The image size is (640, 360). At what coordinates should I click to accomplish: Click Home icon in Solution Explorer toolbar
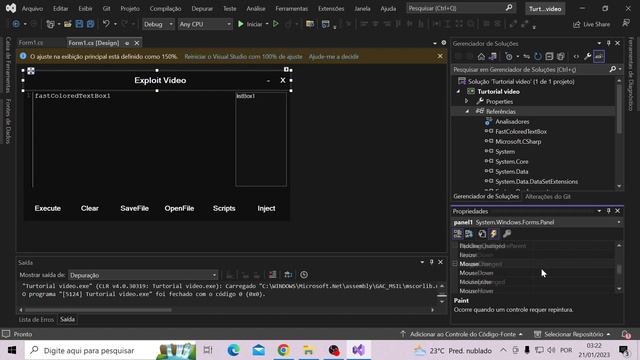[x=481, y=57]
